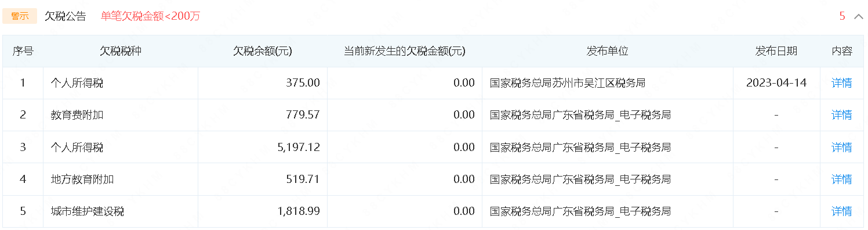868x230 pixels.
Task: Open 详情 for row 1 个人所得税
Action: point(842,83)
